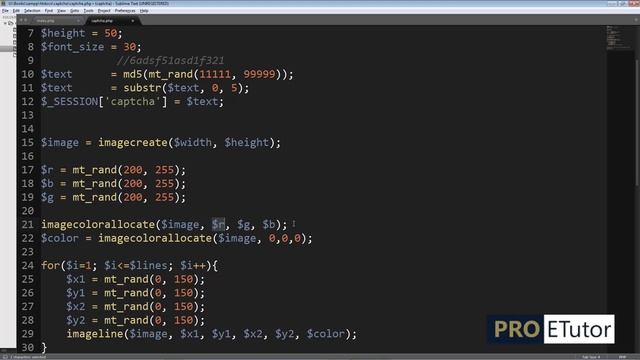Click line number 13 in the gutter
Screen dimensions: 640x360
click(x=28, y=115)
